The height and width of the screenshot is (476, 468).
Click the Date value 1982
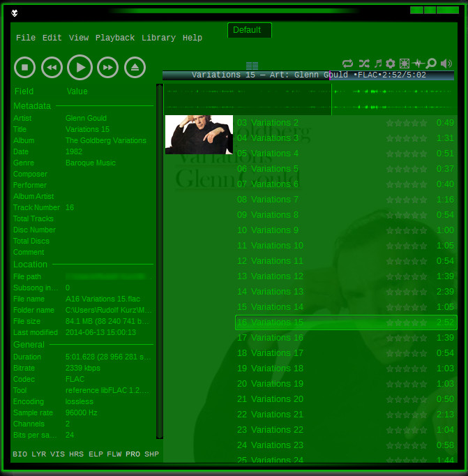point(74,151)
